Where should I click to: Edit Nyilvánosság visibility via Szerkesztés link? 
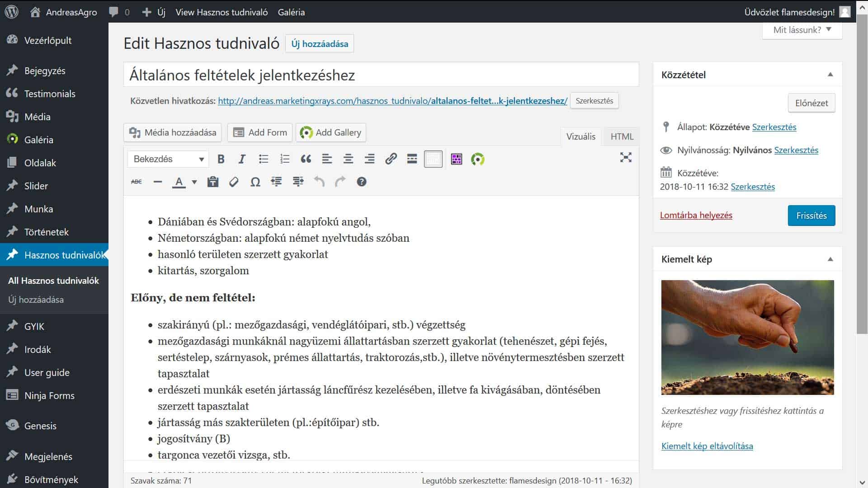pyautogui.click(x=796, y=150)
